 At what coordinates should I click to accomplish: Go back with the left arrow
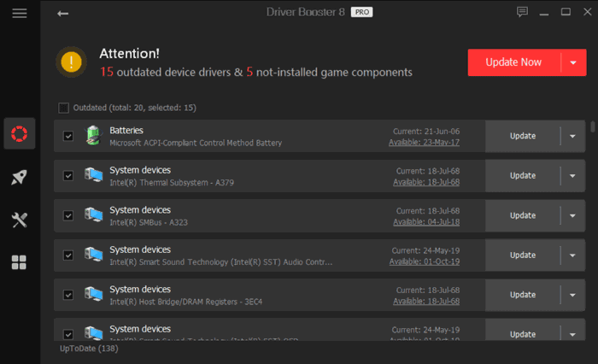coord(63,14)
